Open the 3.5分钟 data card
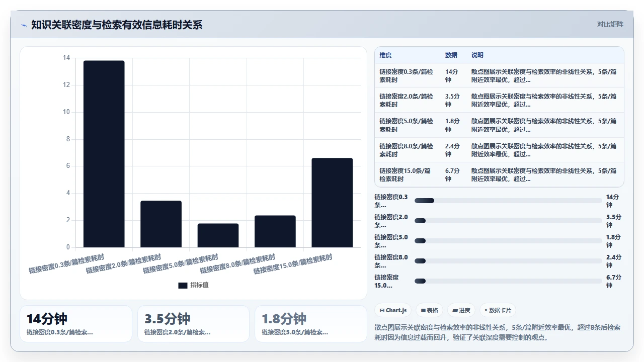The height and width of the screenshot is (362, 644). tap(193, 324)
